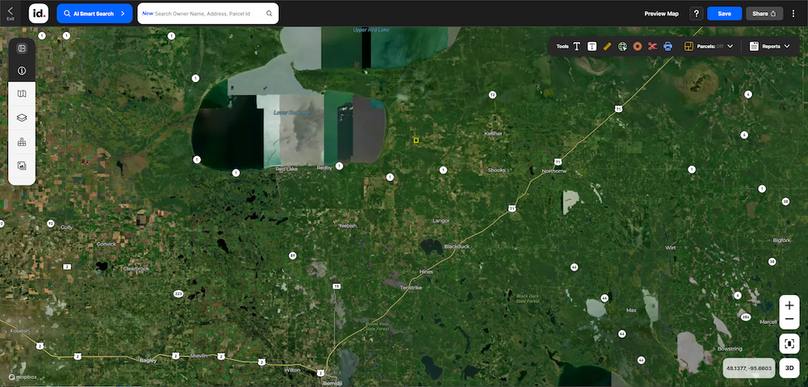The height and width of the screenshot is (387, 808).
Task: Click the Blackduck town label
Action: (457, 247)
